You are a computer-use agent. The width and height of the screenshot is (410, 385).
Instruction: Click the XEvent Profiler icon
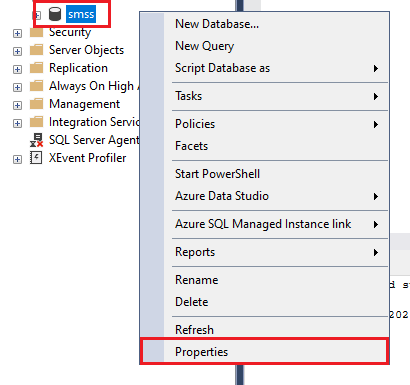click(x=36, y=158)
